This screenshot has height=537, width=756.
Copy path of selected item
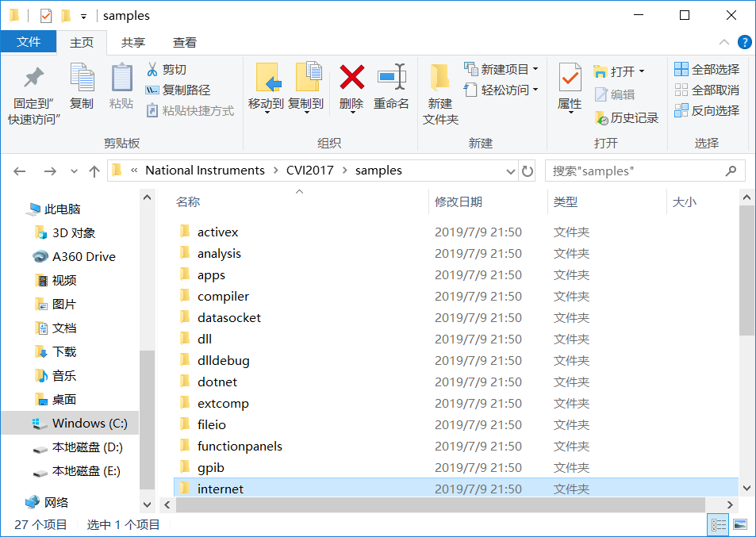(x=178, y=90)
